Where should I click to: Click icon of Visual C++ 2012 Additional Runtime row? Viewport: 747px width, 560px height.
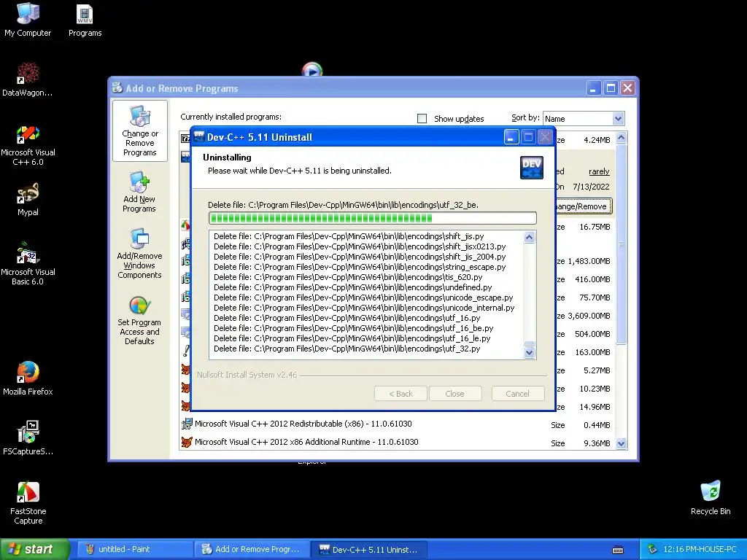(186, 442)
